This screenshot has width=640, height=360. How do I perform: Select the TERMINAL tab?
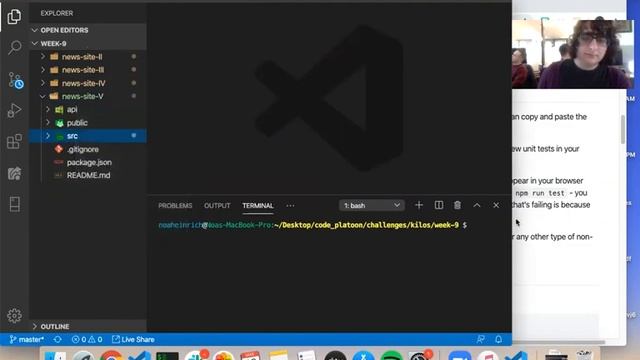(x=258, y=205)
